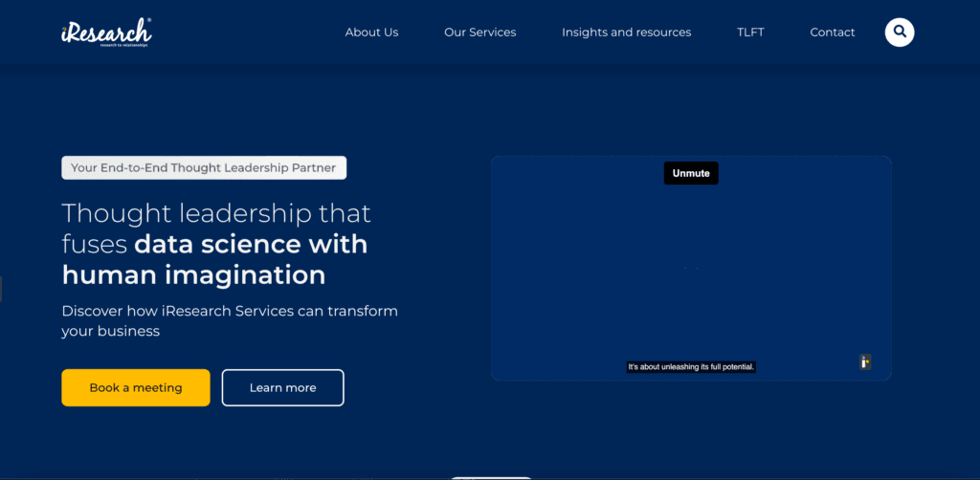Click the video player area
This screenshot has width=980, height=480.
(691, 269)
